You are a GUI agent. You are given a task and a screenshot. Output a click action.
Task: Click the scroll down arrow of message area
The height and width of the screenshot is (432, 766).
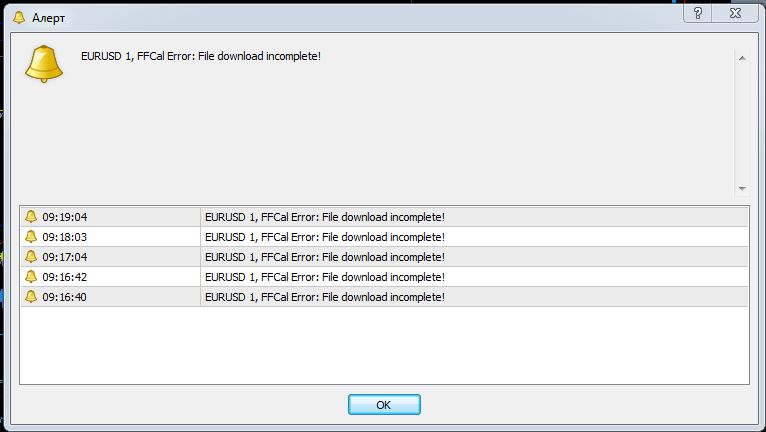742,189
